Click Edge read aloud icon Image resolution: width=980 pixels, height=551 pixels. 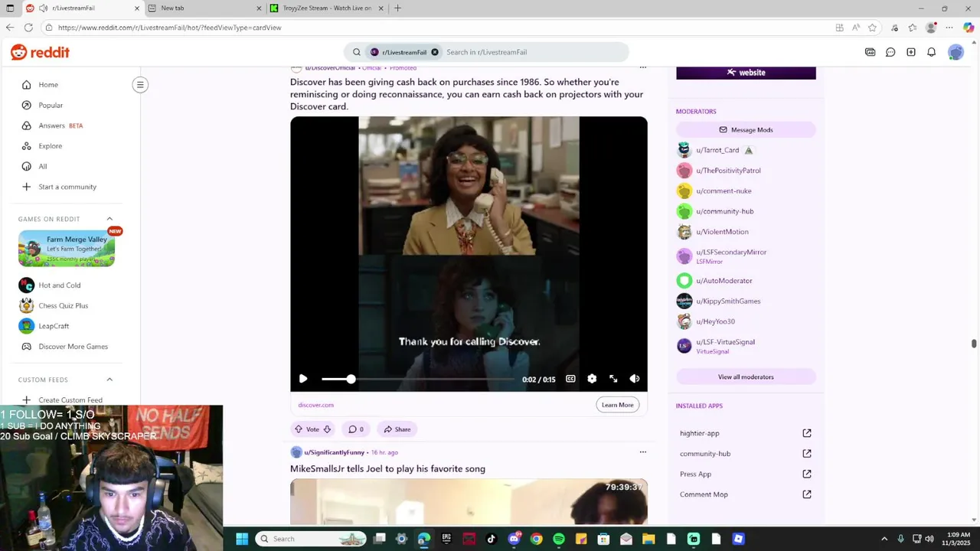[x=856, y=28]
